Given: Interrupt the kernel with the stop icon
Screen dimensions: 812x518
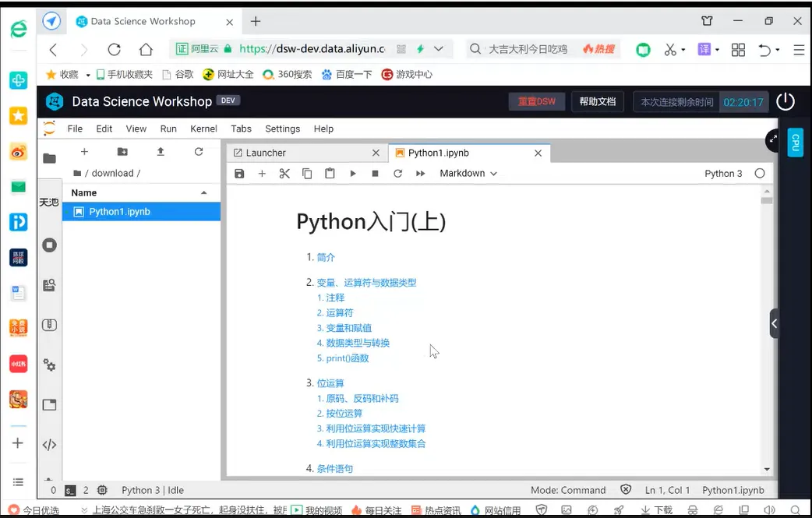Looking at the screenshot, I should click(x=376, y=174).
